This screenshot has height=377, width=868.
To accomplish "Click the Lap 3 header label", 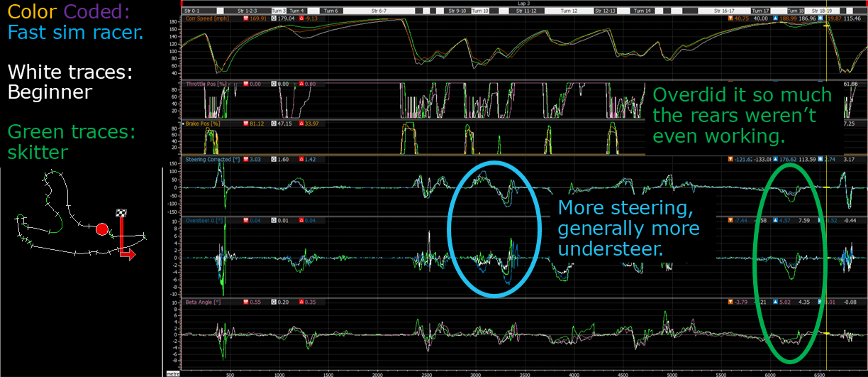I will [523, 4].
